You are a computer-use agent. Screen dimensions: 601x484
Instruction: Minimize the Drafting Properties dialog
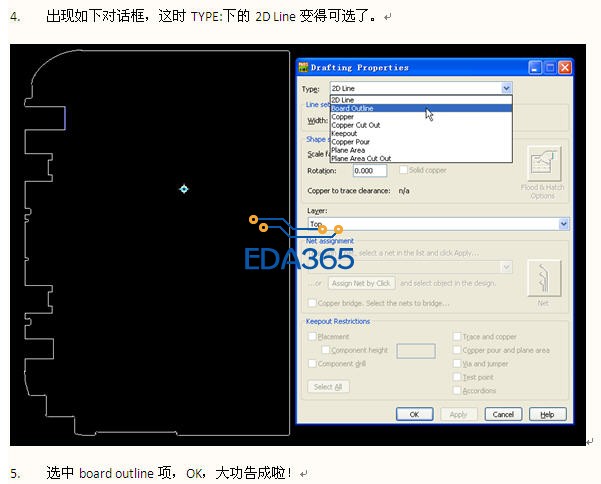[535, 68]
